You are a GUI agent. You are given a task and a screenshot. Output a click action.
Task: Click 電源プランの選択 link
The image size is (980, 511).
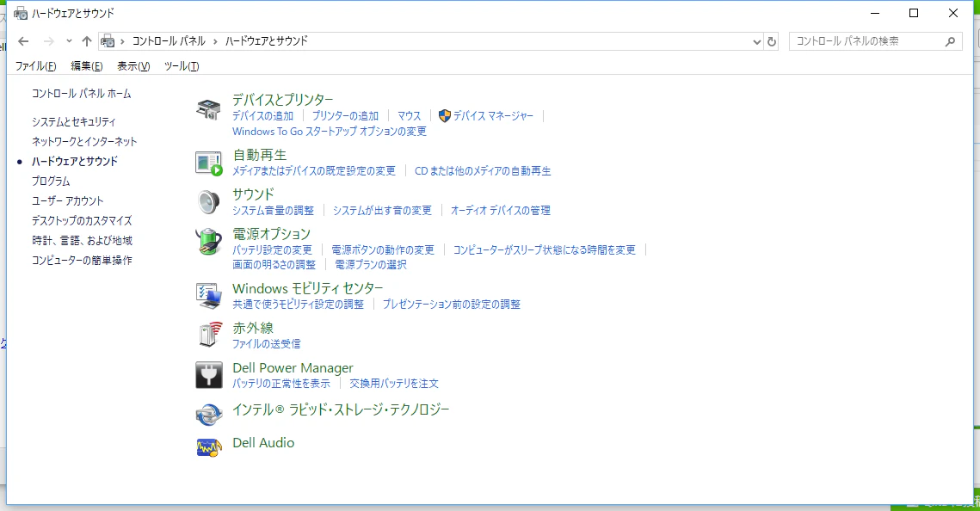[371, 265]
